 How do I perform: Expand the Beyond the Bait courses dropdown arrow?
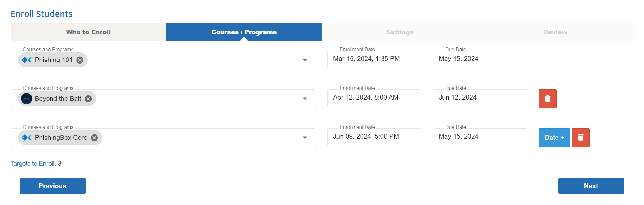pyautogui.click(x=305, y=99)
